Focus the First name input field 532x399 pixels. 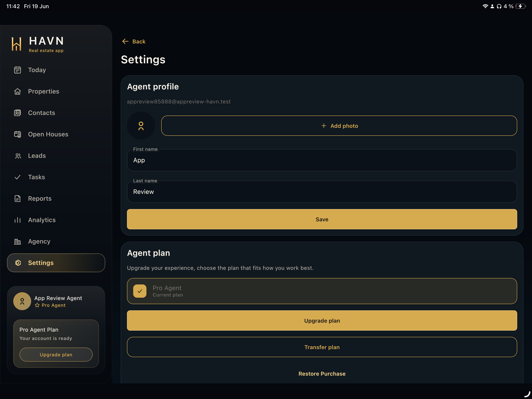pyautogui.click(x=322, y=160)
